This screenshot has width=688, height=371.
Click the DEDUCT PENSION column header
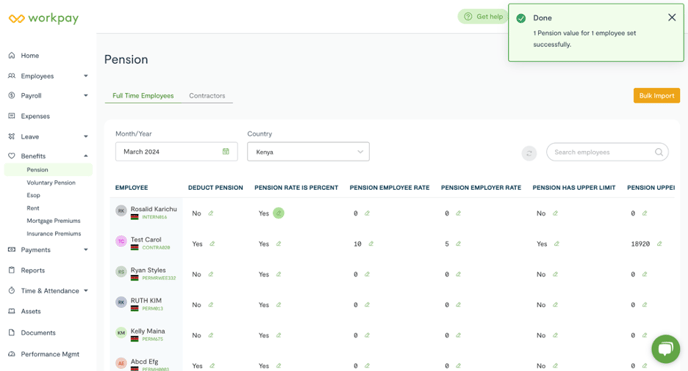coord(215,188)
